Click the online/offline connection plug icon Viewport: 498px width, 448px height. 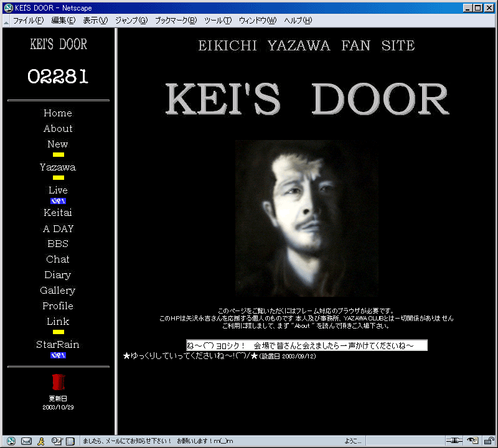(x=454, y=441)
